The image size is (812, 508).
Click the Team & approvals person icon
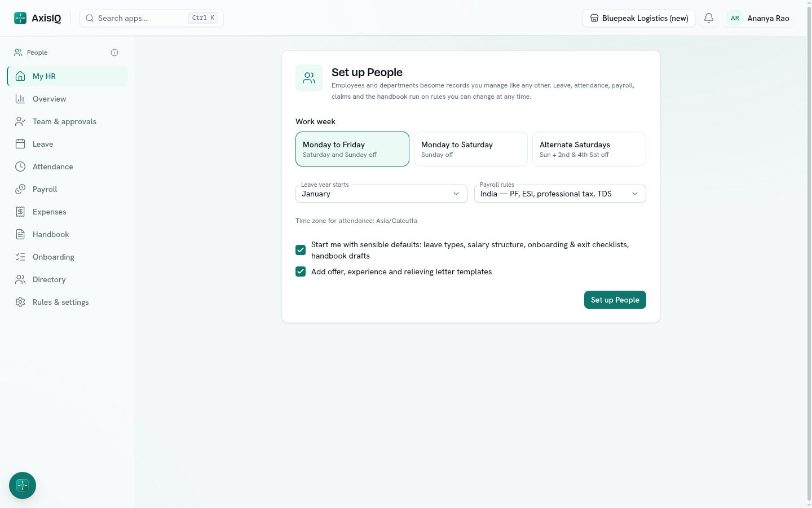[20, 121]
